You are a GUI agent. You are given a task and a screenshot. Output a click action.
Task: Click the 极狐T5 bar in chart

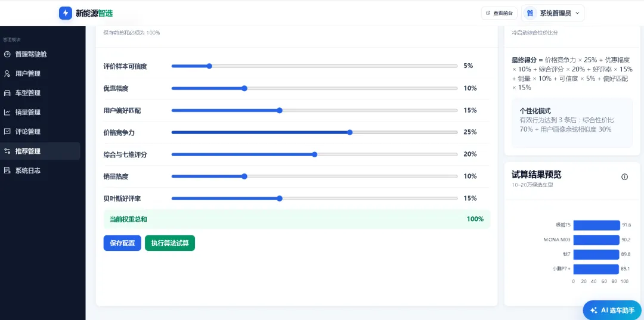pyautogui.click(x=597, y=225)
